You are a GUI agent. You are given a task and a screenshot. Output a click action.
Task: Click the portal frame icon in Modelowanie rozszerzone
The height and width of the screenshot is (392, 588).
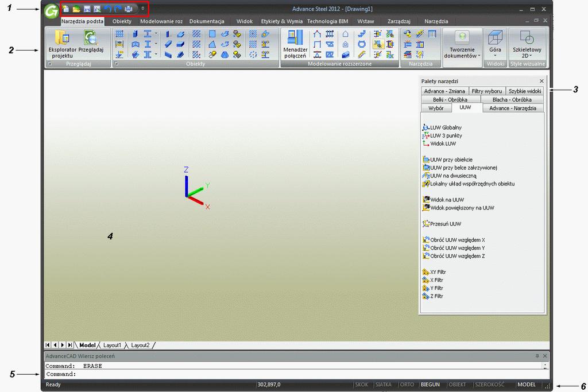click(317, 34)
